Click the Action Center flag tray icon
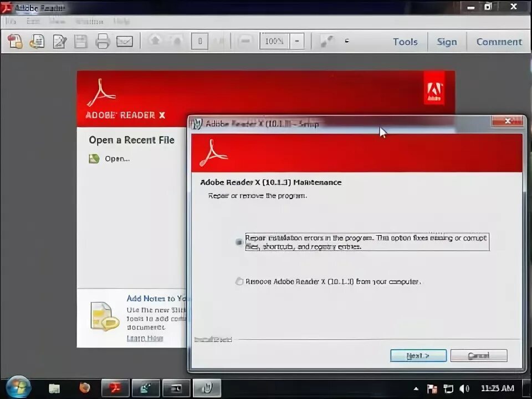This screenshot has height=399, width=532. [x=432, y=389]
